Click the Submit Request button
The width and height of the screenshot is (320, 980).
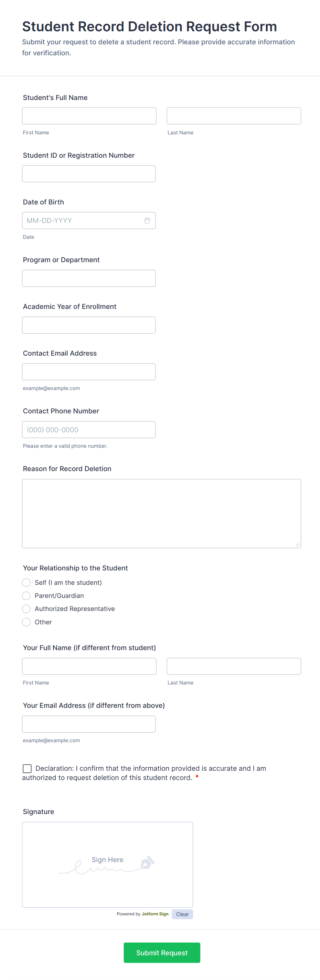click(162, 953)
